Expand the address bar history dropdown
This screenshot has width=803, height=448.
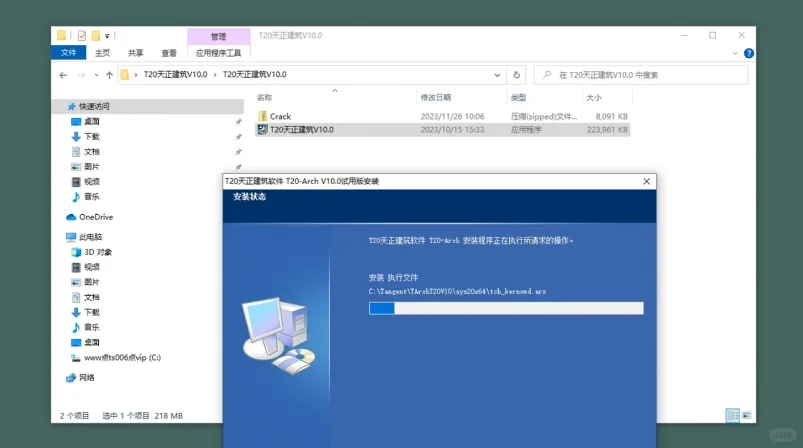pyautogui.click(x=497, y=75)
